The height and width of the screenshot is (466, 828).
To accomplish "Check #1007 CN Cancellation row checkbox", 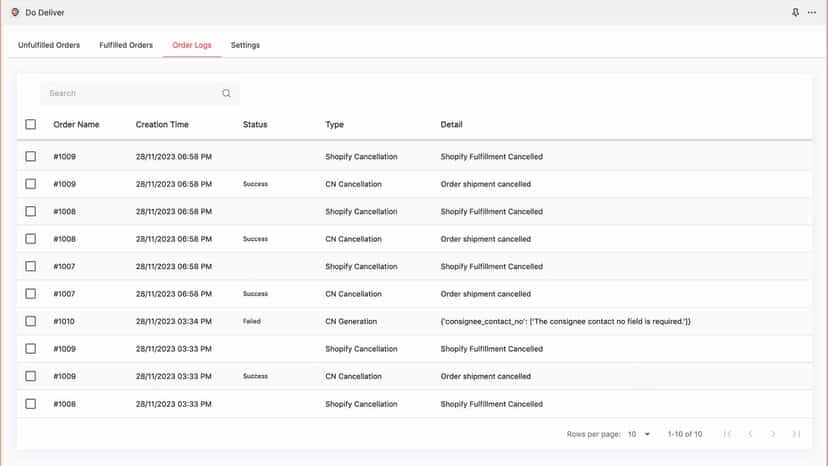I will [31, 294].
